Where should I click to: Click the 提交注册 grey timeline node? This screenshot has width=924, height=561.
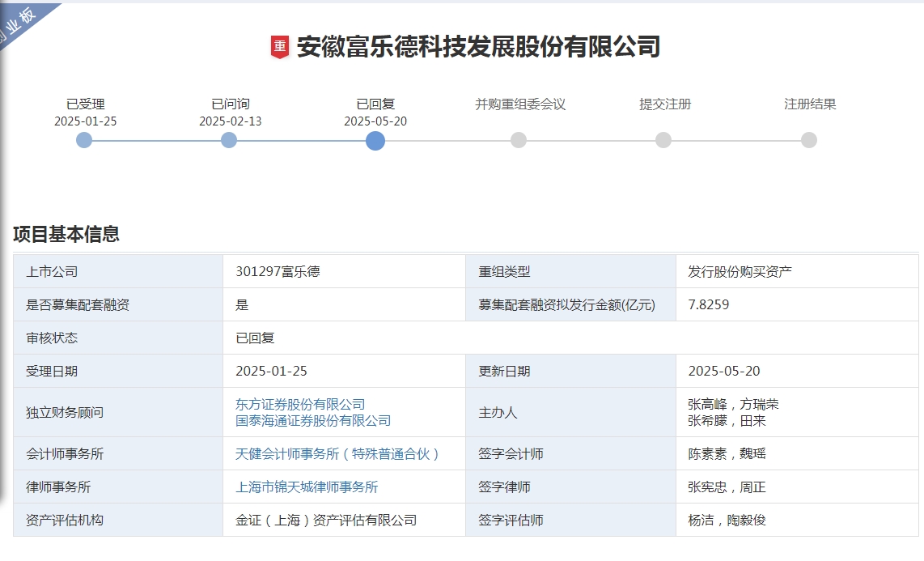pyautogui.click(x=663, y=140)
